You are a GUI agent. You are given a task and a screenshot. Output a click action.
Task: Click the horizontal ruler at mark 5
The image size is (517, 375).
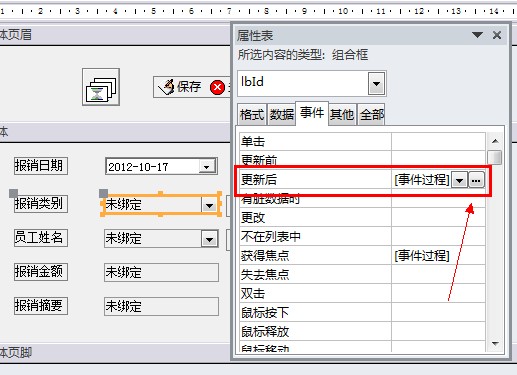tap(153, 11)
